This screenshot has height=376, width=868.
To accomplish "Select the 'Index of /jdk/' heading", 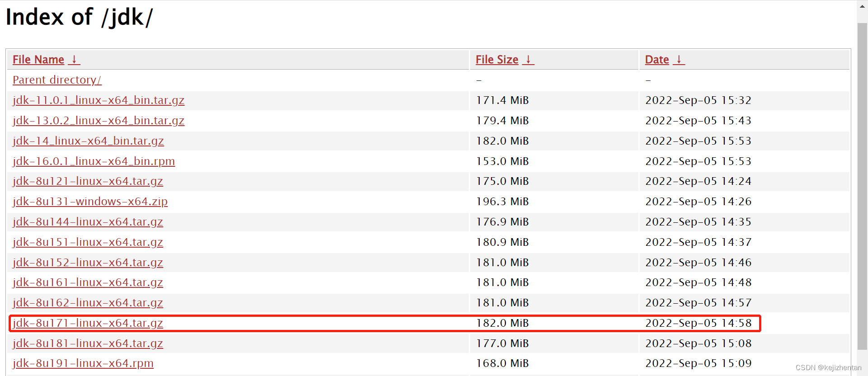I will pos(80,18).
